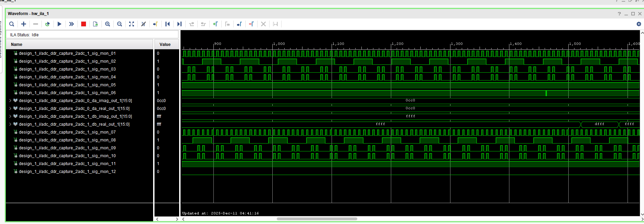Viewport: 644px width, 224px height.
Task: Select signal sig_mon_10
Action: [x=67, y=156]
